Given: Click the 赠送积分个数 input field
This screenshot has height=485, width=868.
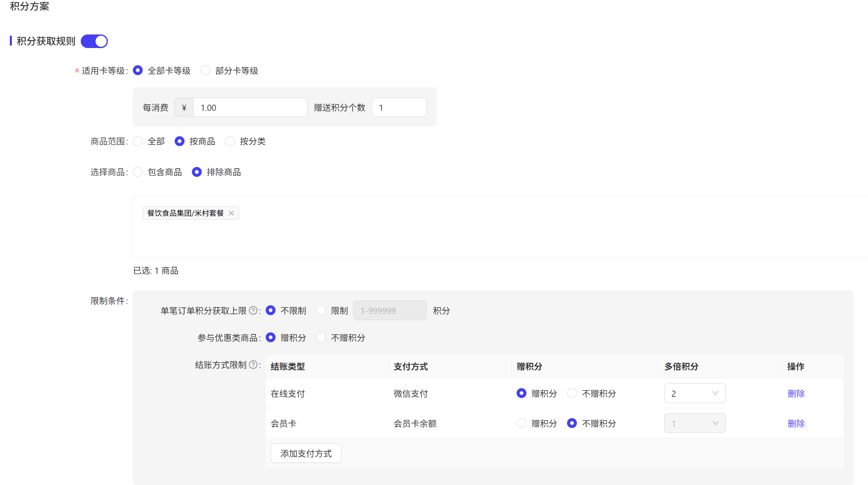Looking at the screenshot, I should pyautogui.click(x=399, y=108).
